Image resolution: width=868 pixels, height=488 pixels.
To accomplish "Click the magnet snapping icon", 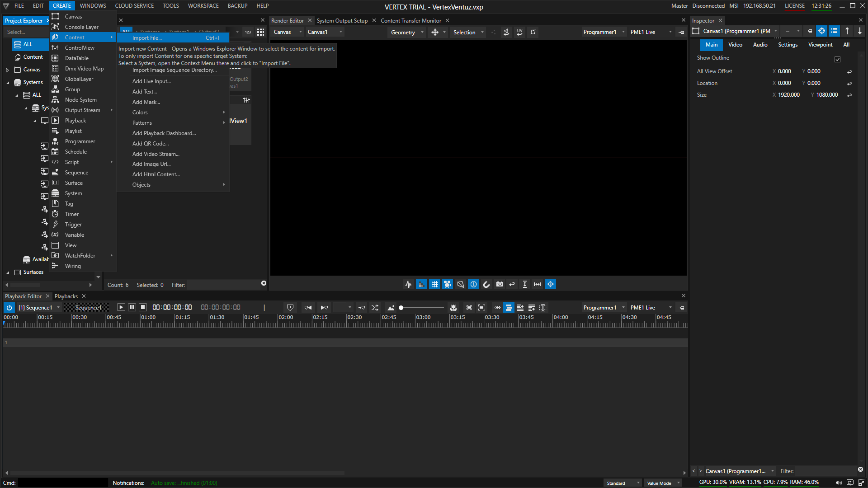I will click(486, 284).
